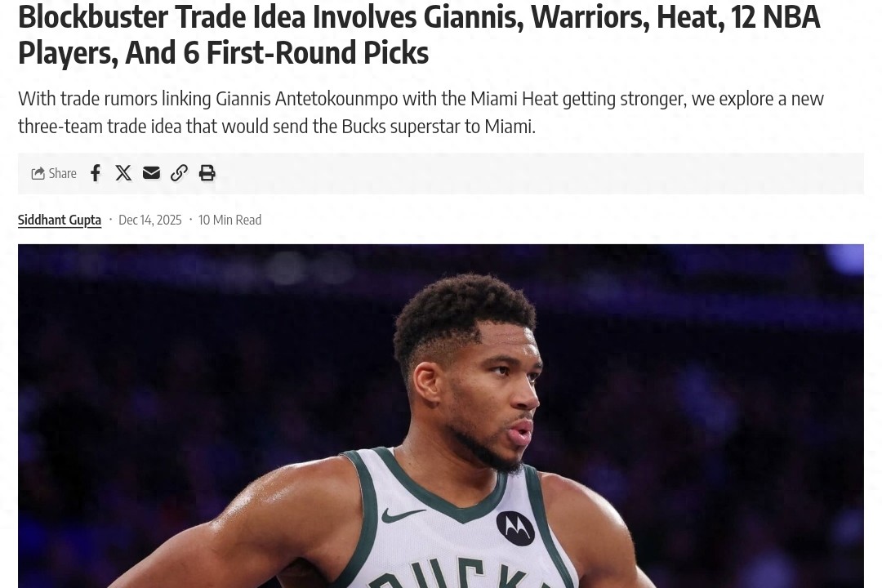Click "First-Round Picks" in the headline
Screen dimensions: 882x588
pos(317,53)
